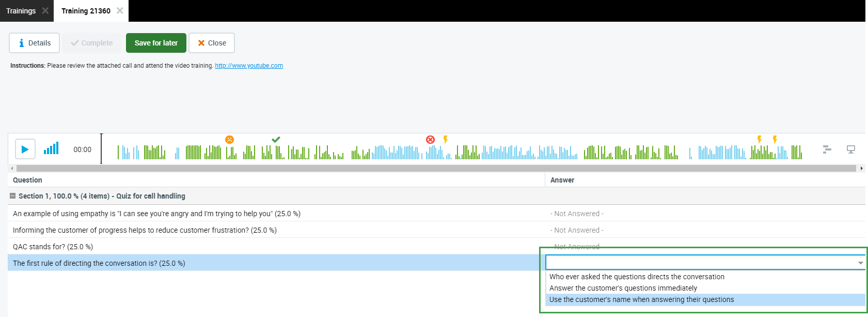Click the Save for later button
868x317 pixels.
pos(156,43)
